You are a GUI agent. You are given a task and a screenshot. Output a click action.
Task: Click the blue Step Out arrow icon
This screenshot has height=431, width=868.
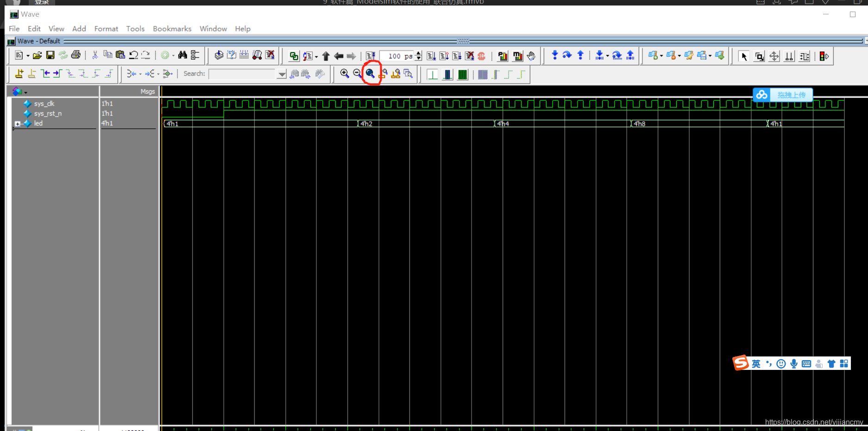(580, 56)
